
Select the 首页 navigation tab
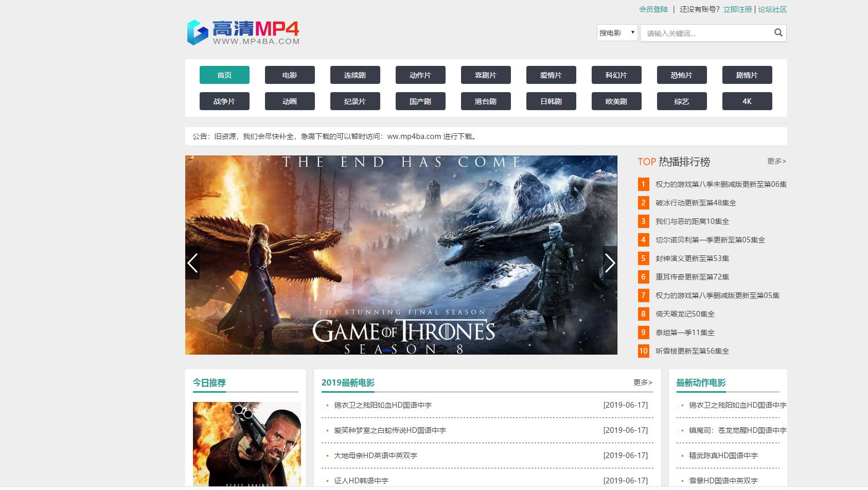(x=224, y=75)
